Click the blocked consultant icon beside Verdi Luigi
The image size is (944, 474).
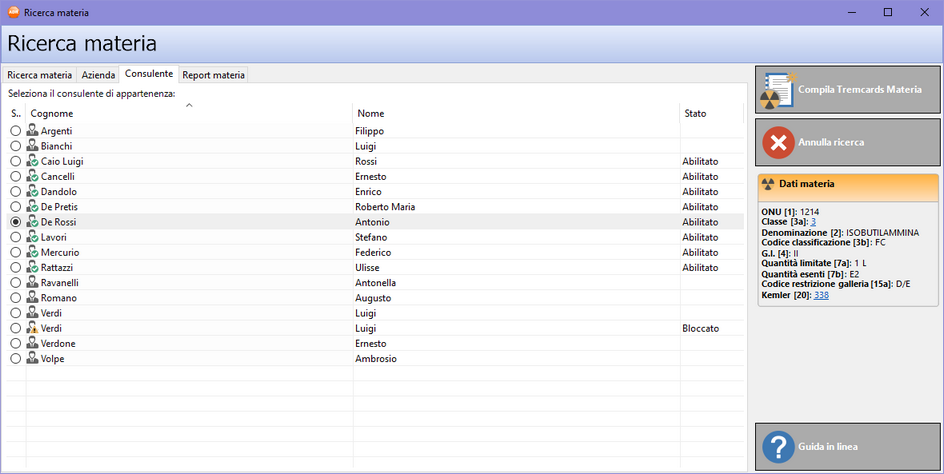pos(32,328)
